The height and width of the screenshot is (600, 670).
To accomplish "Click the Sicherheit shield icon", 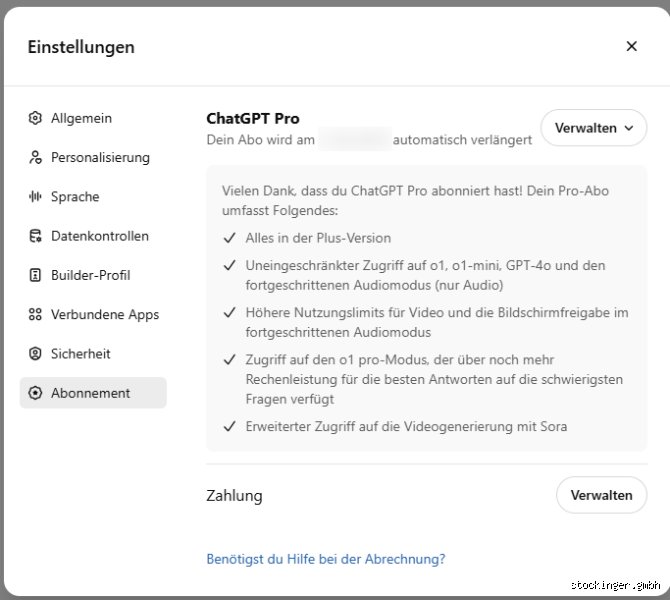I will point(35,354).
